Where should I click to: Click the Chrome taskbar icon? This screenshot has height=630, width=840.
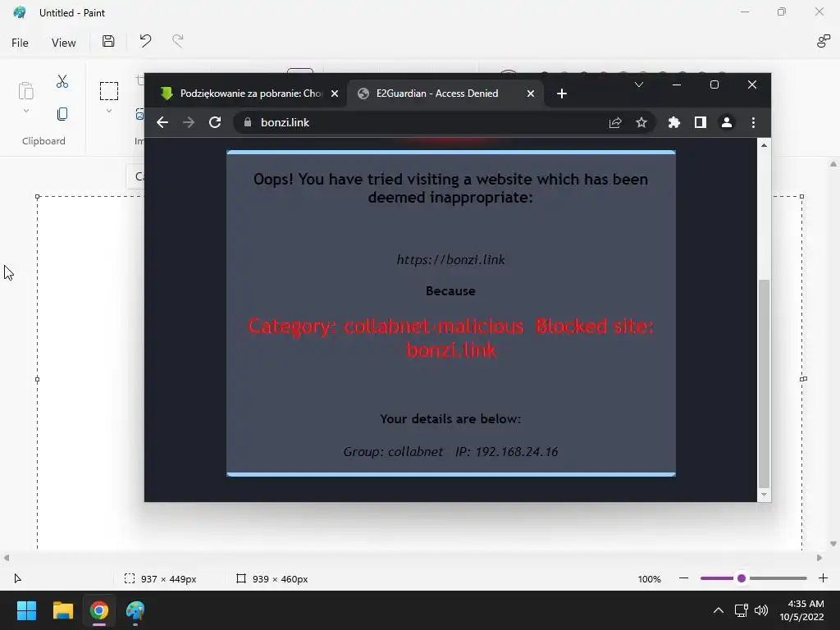coord(99,610)
